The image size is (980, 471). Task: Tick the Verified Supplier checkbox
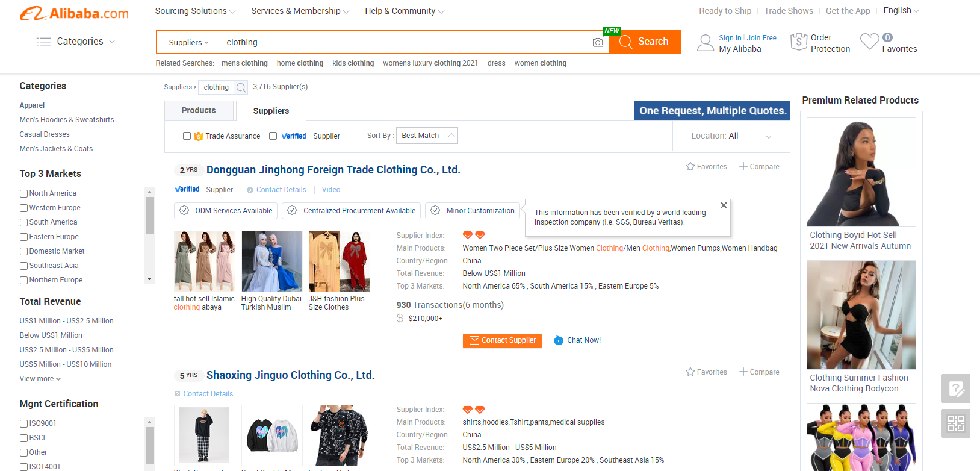click(x=273, y=136)
